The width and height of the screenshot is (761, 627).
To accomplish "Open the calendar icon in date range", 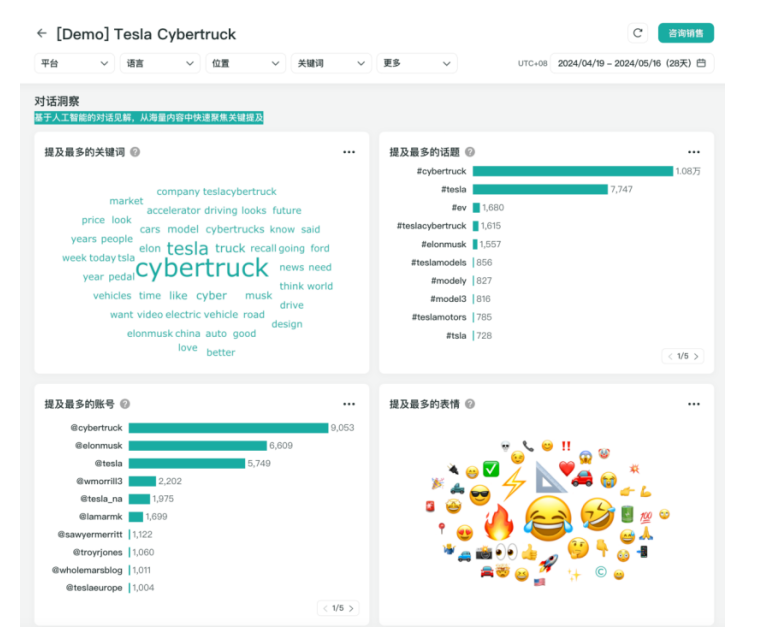I will (x=701, y=63).
